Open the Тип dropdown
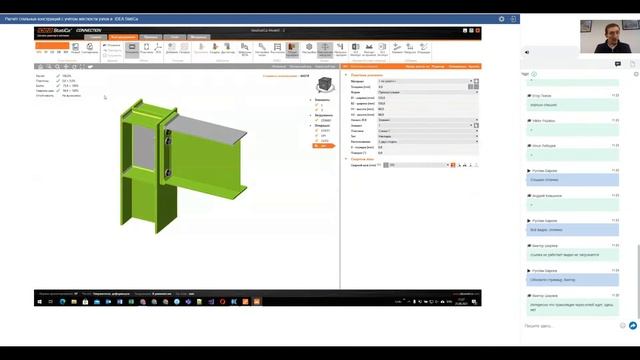640x360 pixels. point(428,136)
